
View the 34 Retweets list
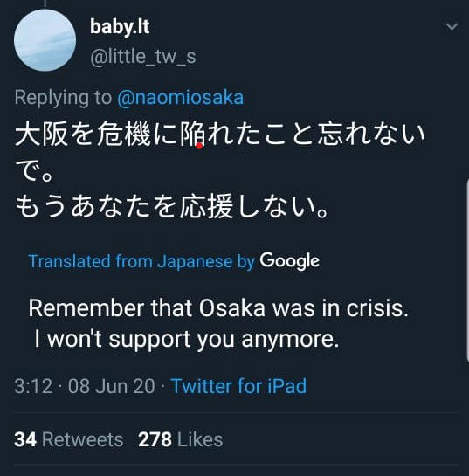pos(69,439)
